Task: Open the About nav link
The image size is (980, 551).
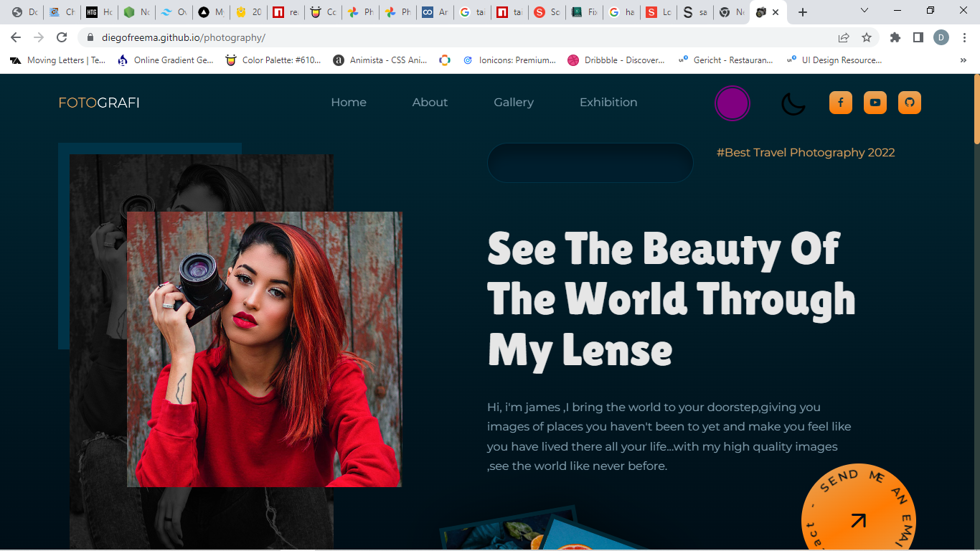Action: click(430, 103)
